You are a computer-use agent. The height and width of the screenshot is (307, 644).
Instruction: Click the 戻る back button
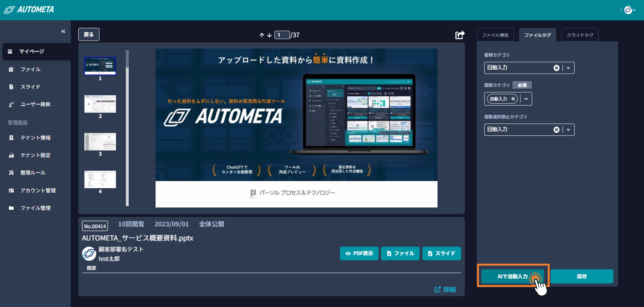pyautogui.click(x=89, y=35)
